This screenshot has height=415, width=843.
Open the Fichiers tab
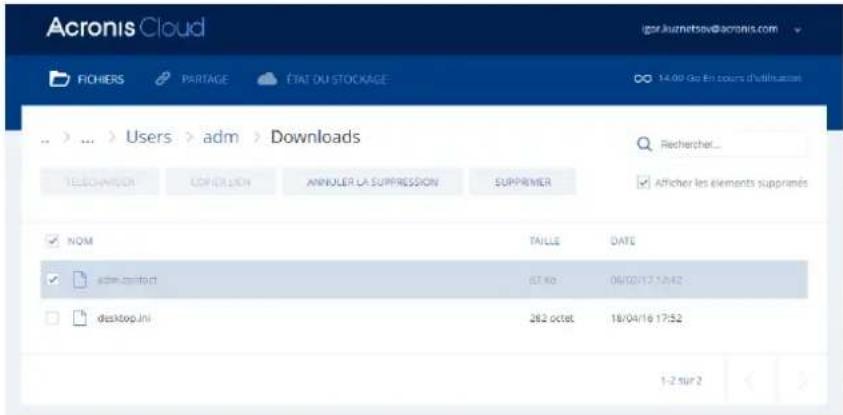pyautogui.click(x=87, y=80)
